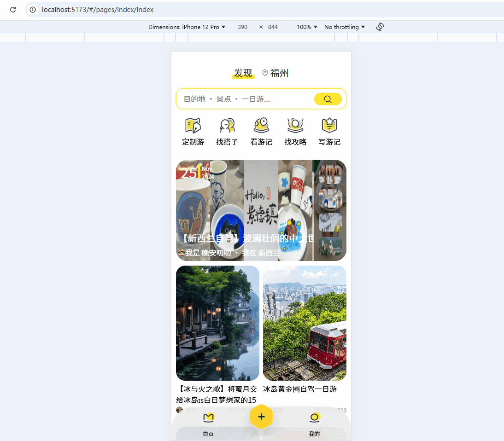Image resolution: width=504 pixels, height=441 pixels.
Task: Tap the yellow plus button in bottom bar
Action: 261,417
